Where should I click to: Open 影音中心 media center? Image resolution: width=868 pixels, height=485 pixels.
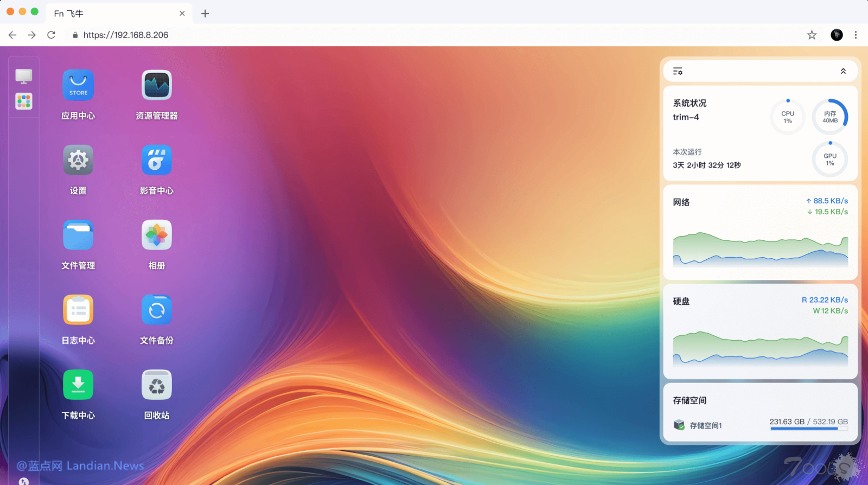click(x=157, y=160)
